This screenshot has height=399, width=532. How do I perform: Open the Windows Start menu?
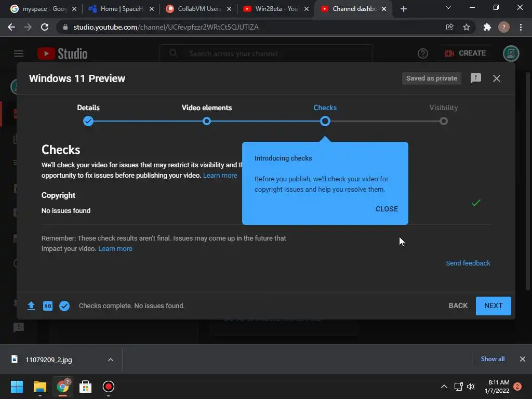[x=17, y=387]
